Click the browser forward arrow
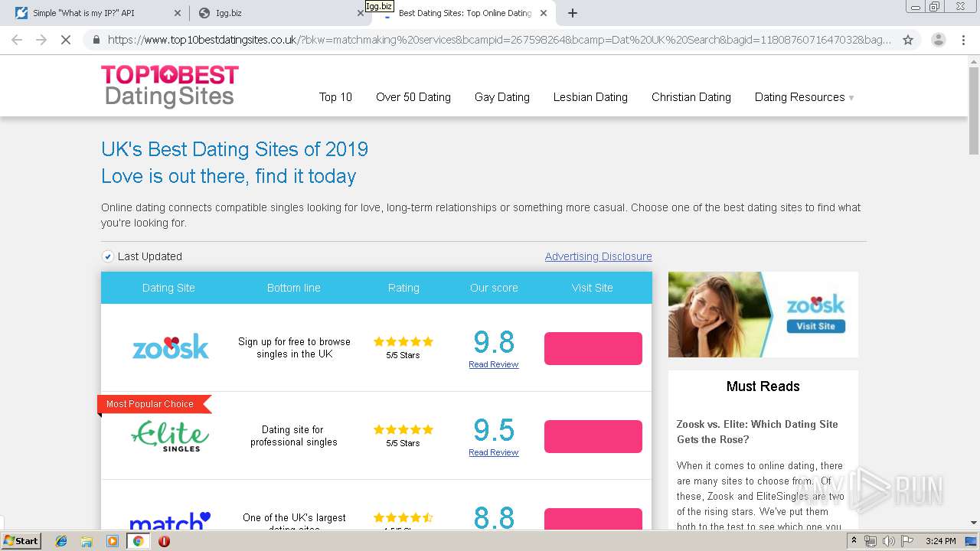Image resolution: width=980 pixels, height=551 pixels. coord(41,40)
